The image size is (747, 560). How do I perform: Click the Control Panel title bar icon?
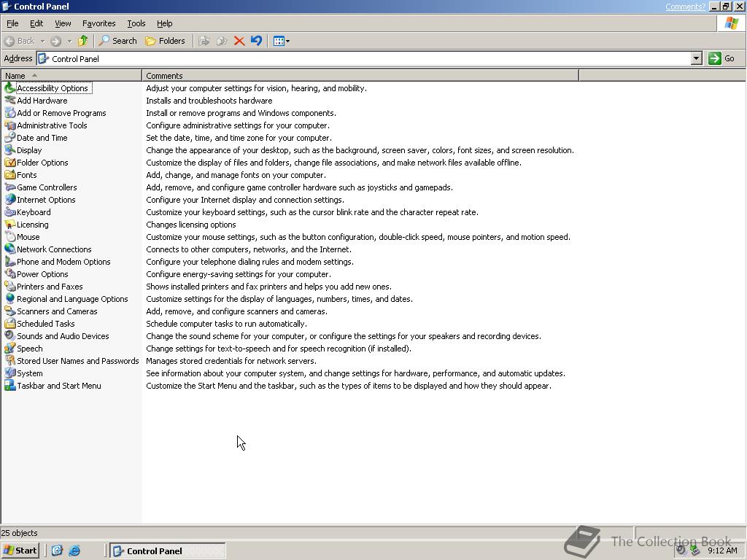tap(7, 6)
